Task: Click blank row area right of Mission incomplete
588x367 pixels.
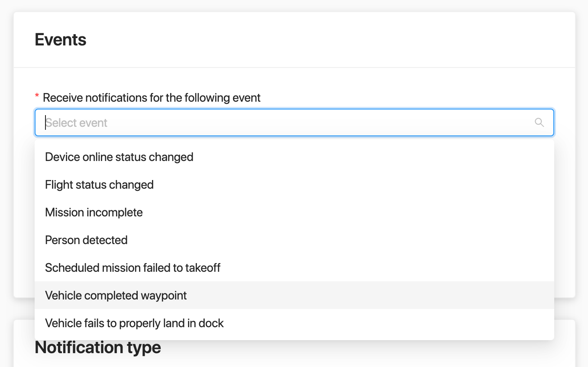Action: coord(346,212)
